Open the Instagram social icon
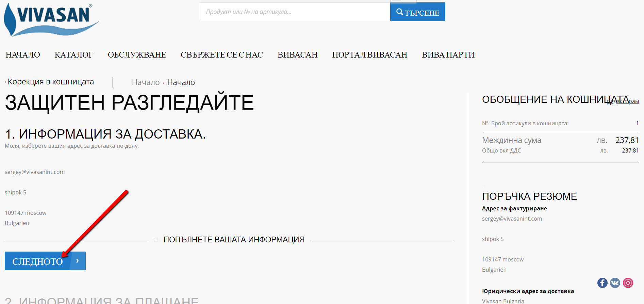Viewport: 644px width, 304px height. point(628,283)
